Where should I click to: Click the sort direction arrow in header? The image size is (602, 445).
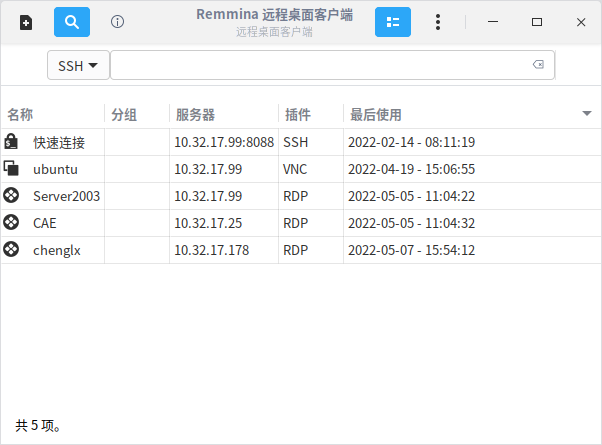(x=586, y=113)
